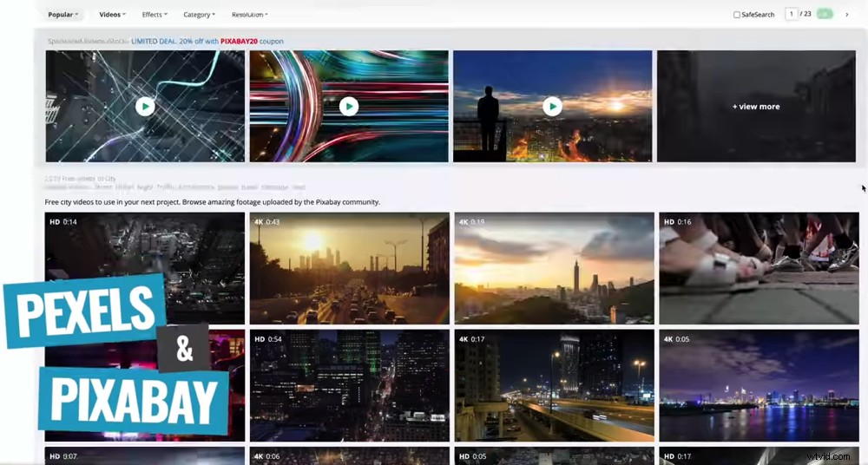
Task: Expand the Effects filter dropdown
Action: (155, 15)
